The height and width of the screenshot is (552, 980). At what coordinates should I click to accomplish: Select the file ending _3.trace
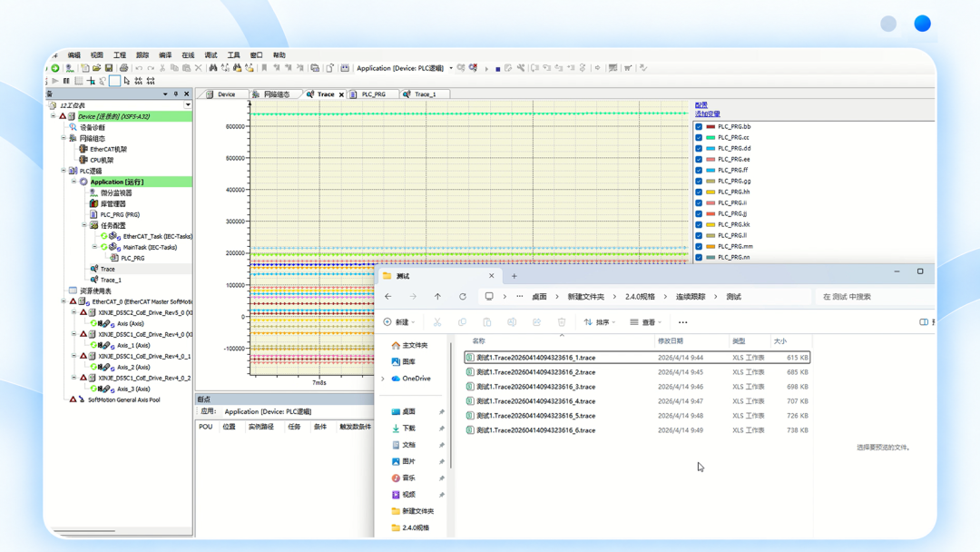pyautogui.click(x=637, y=387)
